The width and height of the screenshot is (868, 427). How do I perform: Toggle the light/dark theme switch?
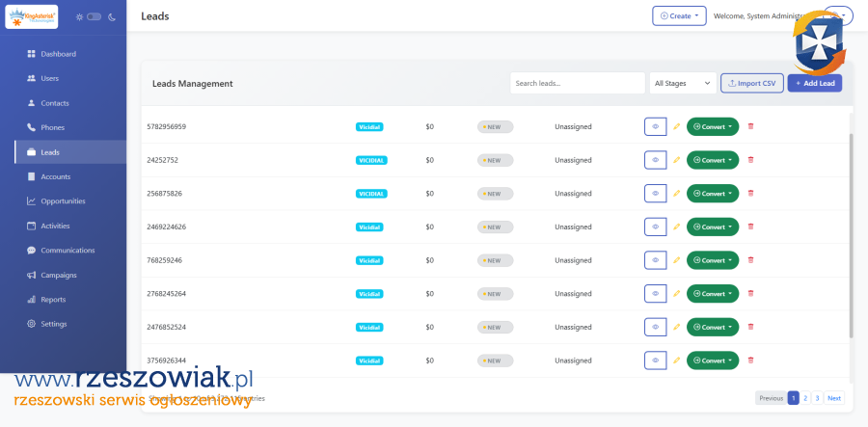pyautogui.click(x=94, y=16)
